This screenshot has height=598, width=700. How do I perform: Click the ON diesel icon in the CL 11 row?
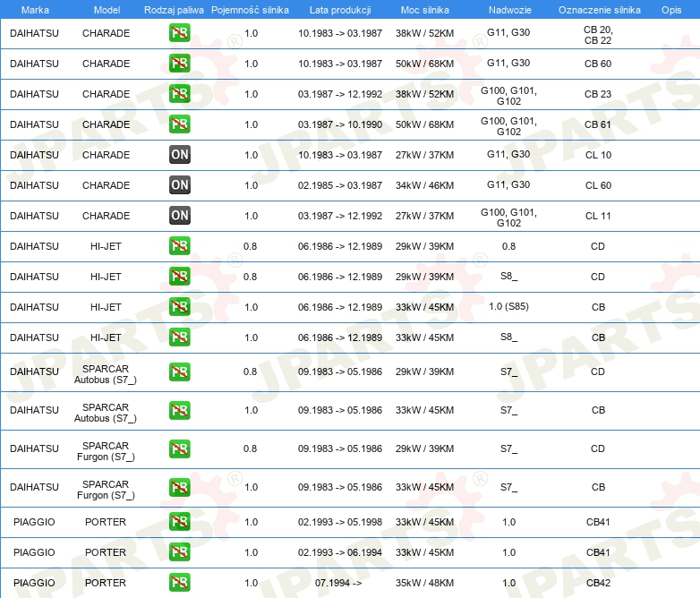tap(179, 216)
